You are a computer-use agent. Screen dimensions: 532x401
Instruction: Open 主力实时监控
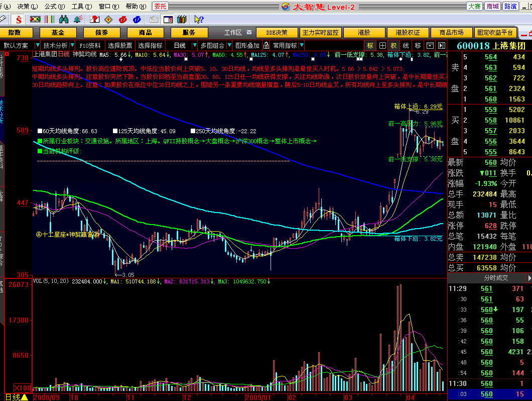tap(321, 33)
